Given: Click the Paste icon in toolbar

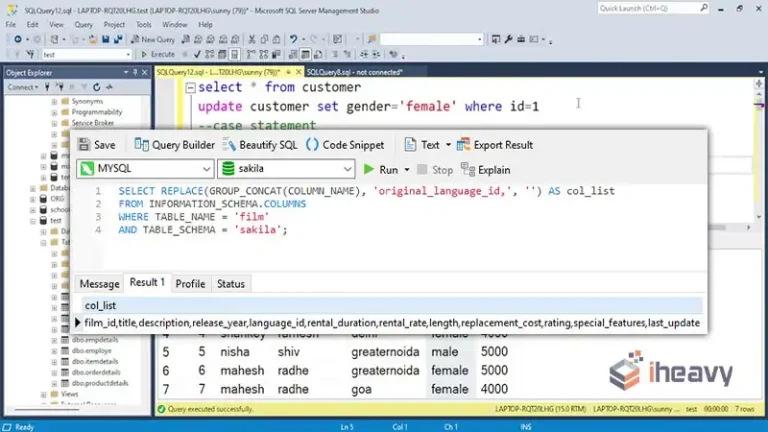Looking at the screenshot, I should [277, 39].
